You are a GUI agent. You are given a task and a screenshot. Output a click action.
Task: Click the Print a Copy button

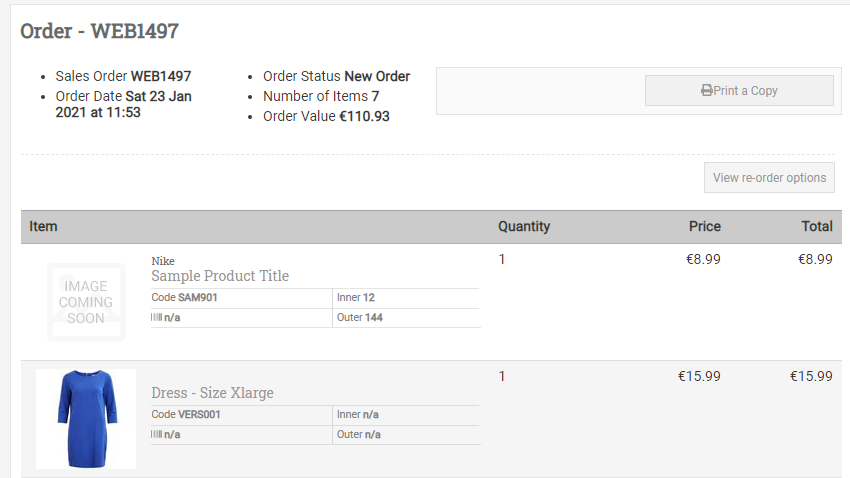(739, 91)
